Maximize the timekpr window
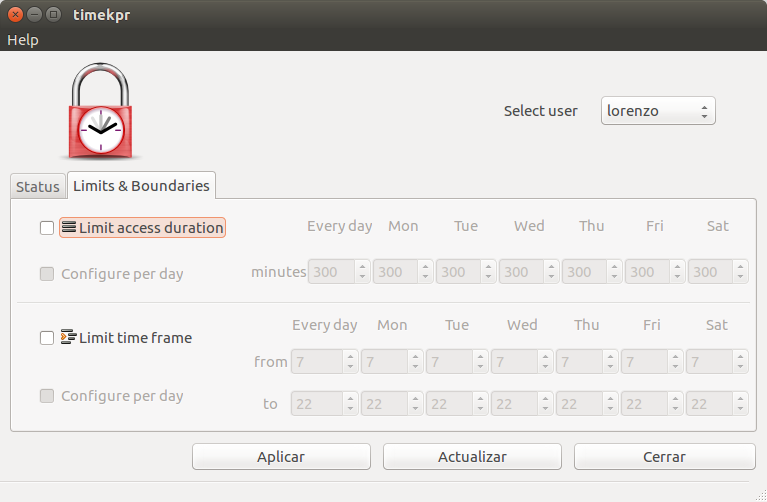The width and height of the screenshot is (767, 502). (53, 15)
